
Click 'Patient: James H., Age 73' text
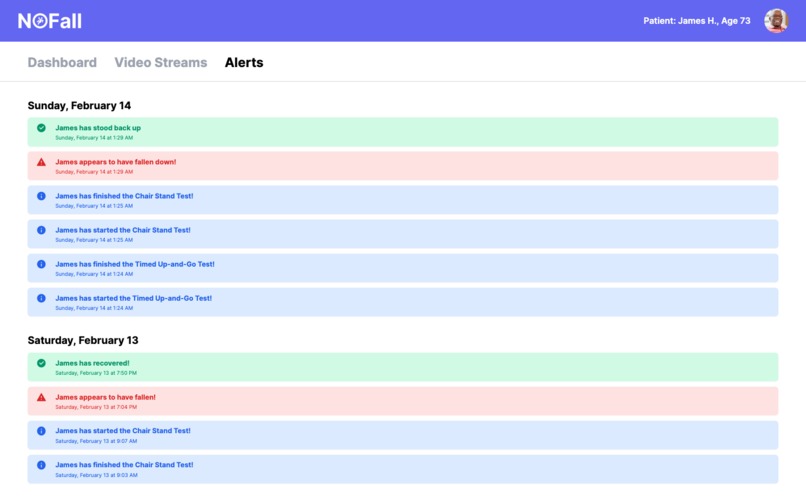pos(697,21)
